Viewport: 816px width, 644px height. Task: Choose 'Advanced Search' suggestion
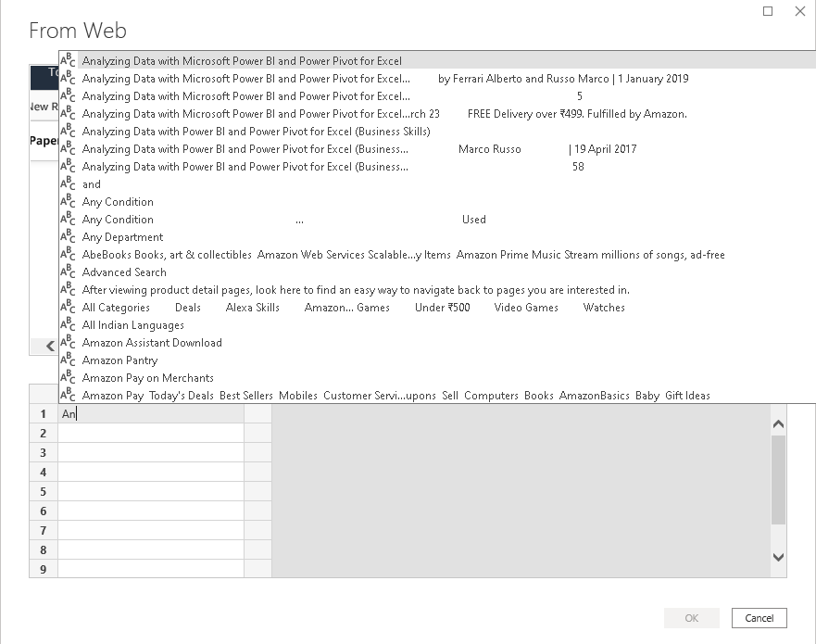click(437, 272)
